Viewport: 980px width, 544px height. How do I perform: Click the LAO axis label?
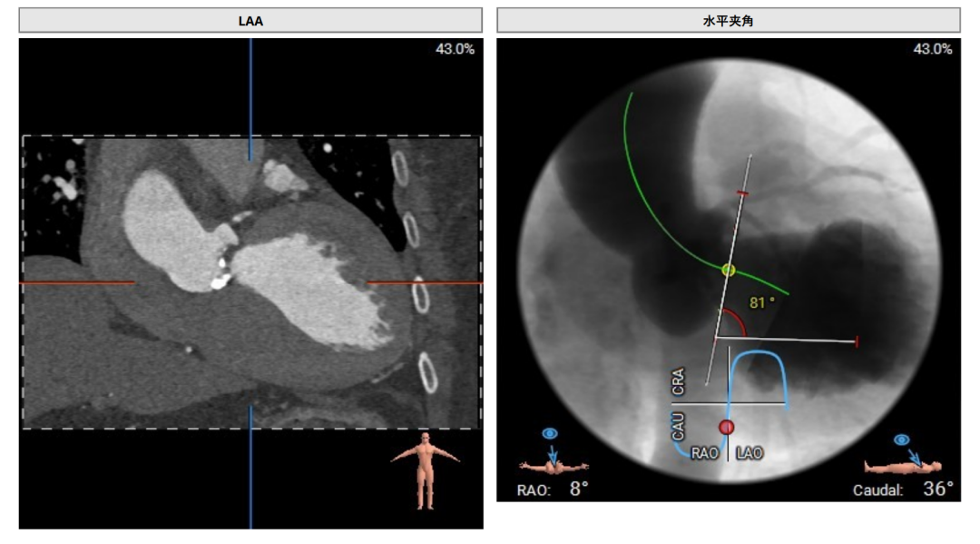click(750, 452)
